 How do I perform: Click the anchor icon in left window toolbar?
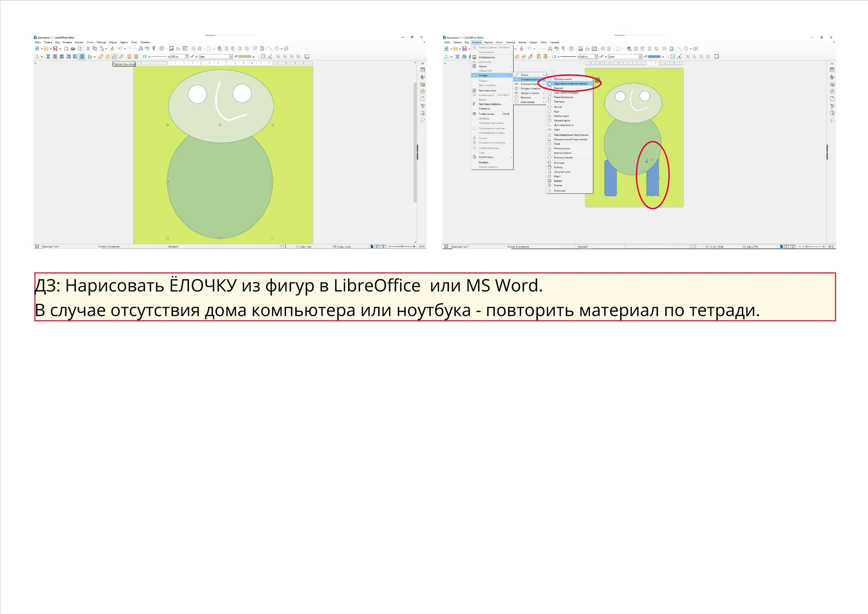click(37, 57)
